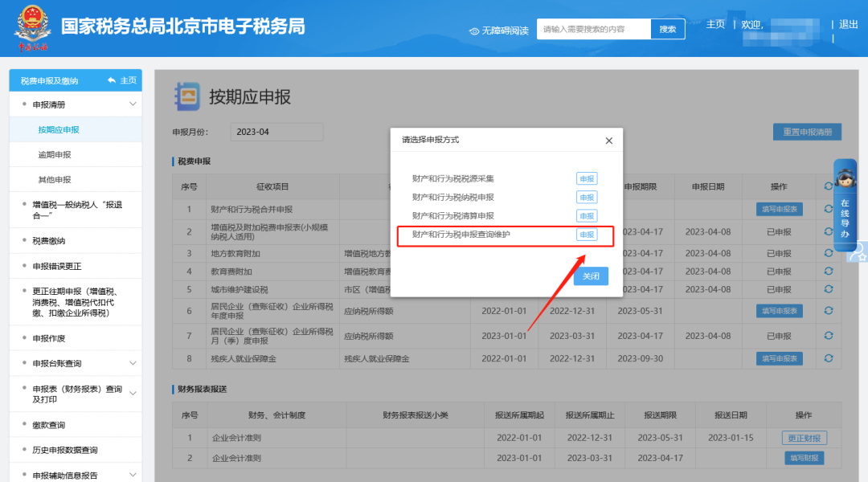Click the 重置申报清册 button
Image resolution: width=868 pixels, height=482 pixels.
tap(807, 132)
